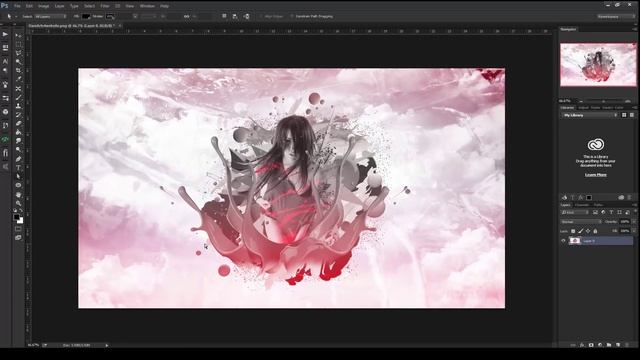Click the Libraries panel trash icon
This screenshot has width=640, height=360.
[x=629, y=198]
